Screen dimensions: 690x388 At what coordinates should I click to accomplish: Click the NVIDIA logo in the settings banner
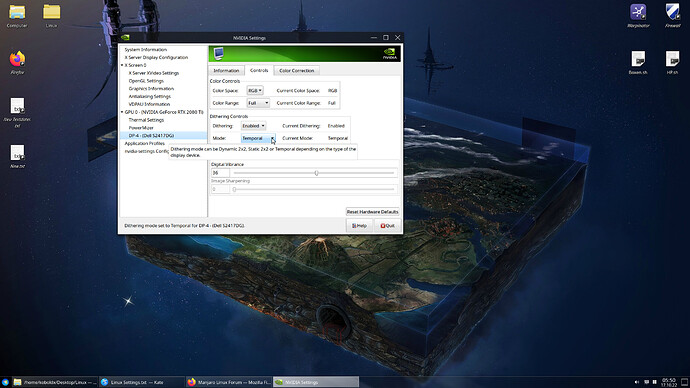389,54
